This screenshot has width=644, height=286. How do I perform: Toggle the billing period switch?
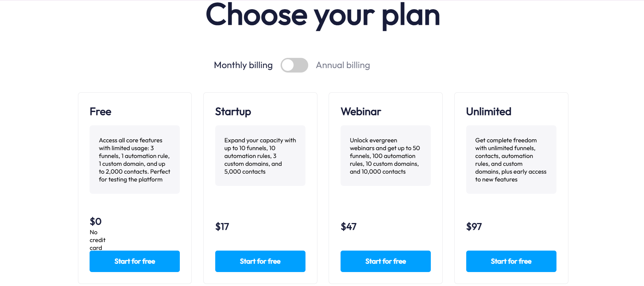pos(294,65)
